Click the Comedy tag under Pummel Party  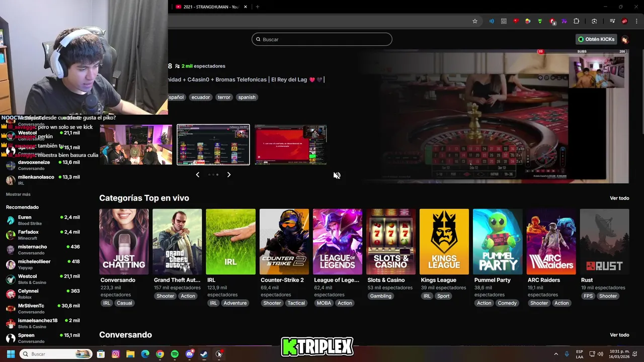507,303
